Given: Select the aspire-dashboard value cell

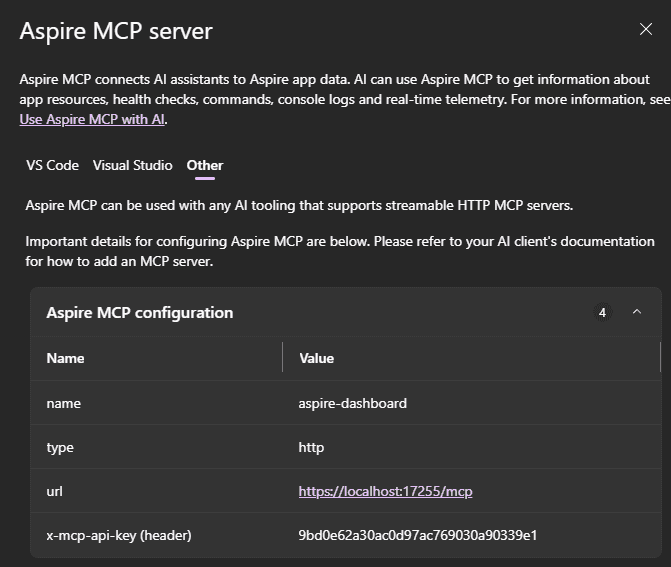Looking at the screenshot, I should tap(352, 404).
